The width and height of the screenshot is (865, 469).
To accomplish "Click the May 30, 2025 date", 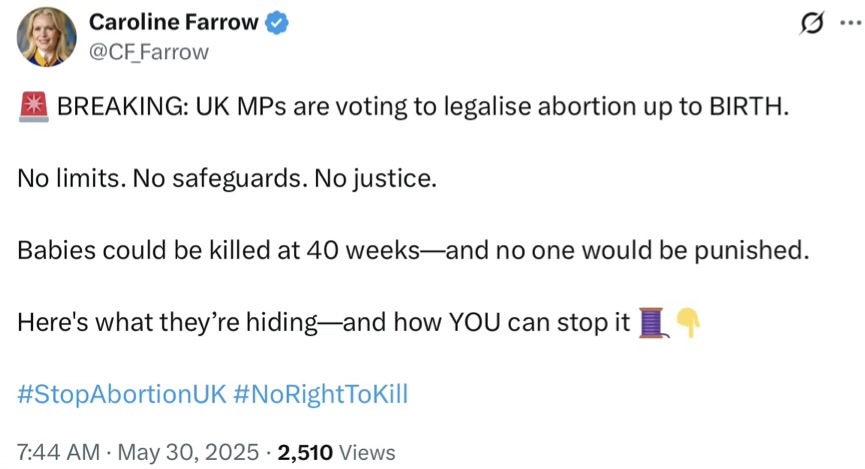I will (191, 452).
